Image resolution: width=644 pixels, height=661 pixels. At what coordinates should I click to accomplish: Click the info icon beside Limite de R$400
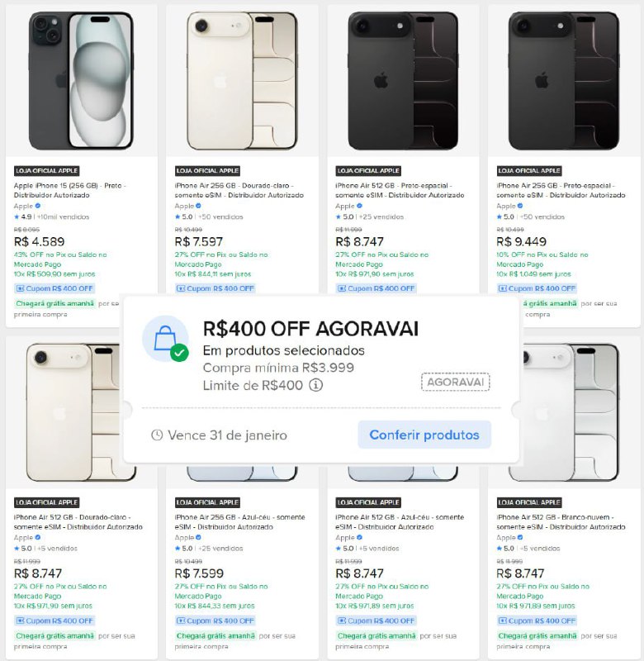316,384
